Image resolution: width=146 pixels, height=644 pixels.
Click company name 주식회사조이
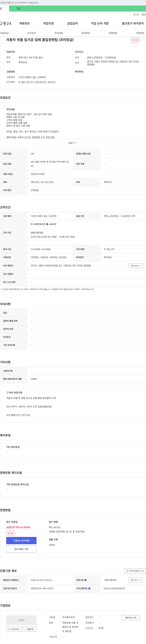pos(68,617)
